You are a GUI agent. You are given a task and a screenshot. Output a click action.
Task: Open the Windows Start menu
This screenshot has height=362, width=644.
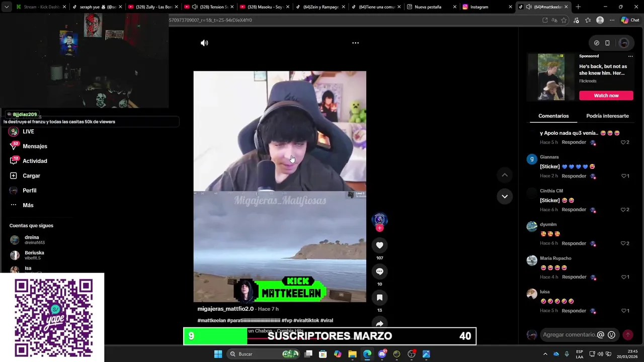coord(218,354)
